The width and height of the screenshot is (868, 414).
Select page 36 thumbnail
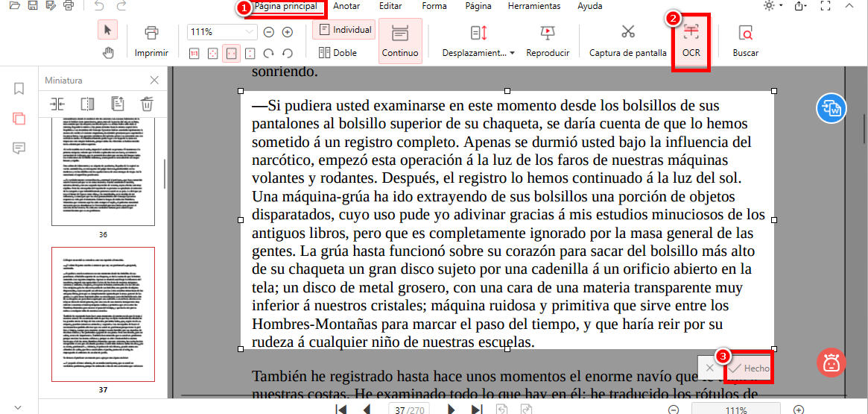(103, 171)
